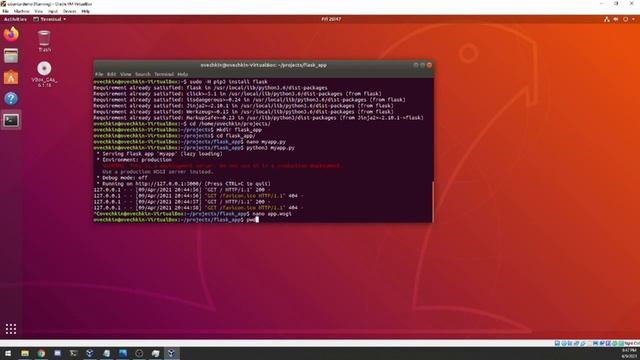Click the Activities button
The height and width of the screenshot is (360, 640).
[15, 19]
